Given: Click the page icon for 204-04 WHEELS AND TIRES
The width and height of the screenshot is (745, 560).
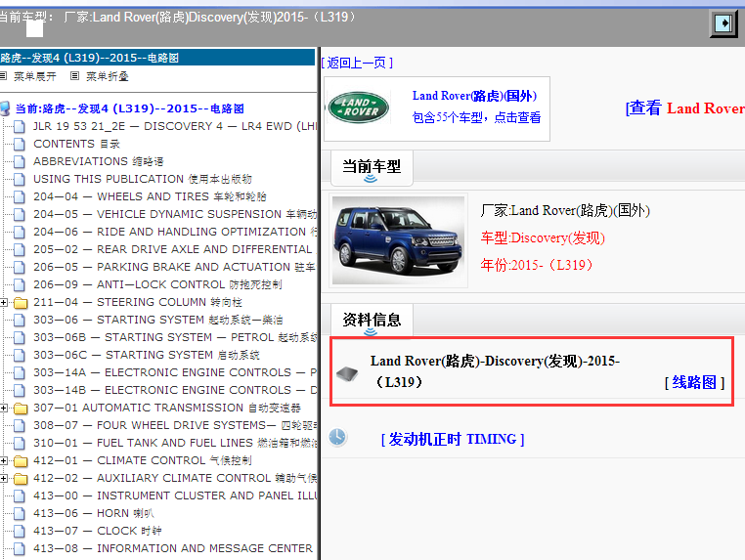Looking at the screenshot, I should tap(20, 196).
